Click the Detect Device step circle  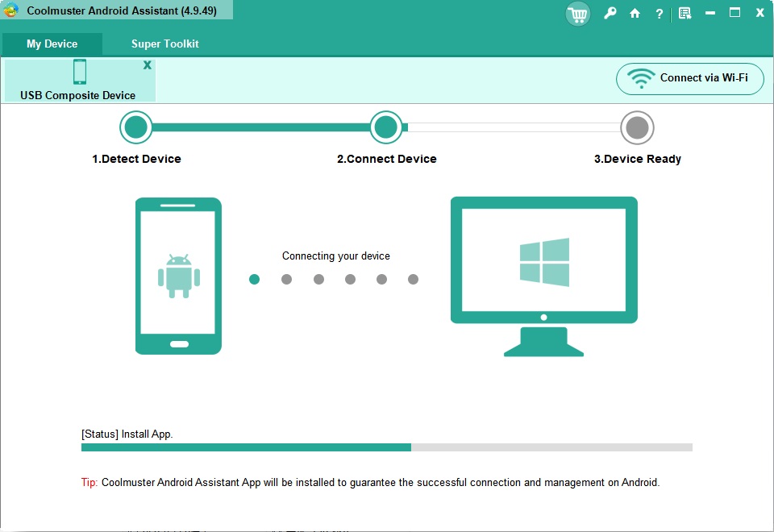coord(136,127)
